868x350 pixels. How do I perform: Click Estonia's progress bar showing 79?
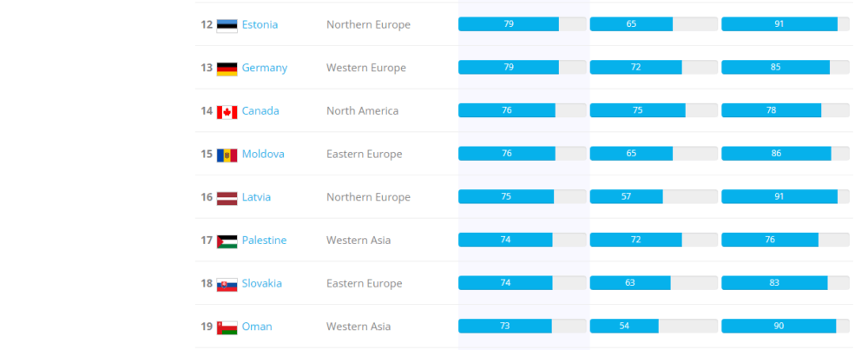pyautogui.click(x=522, y=24)
